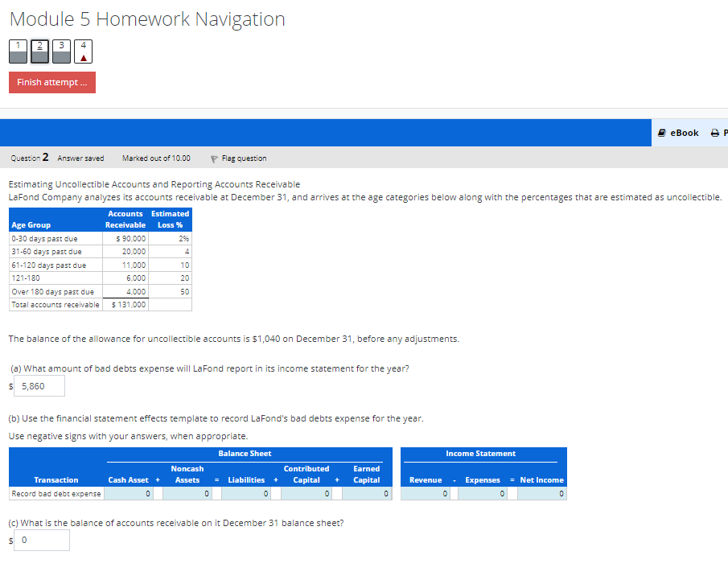Select question 3 in the navigation block

[60, 51]
